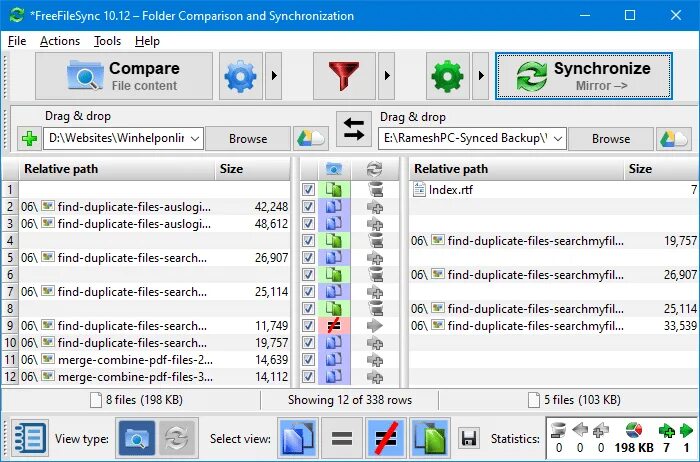The image size is (700, 462).
Task: Open the Tools menu
Action: 108,41
